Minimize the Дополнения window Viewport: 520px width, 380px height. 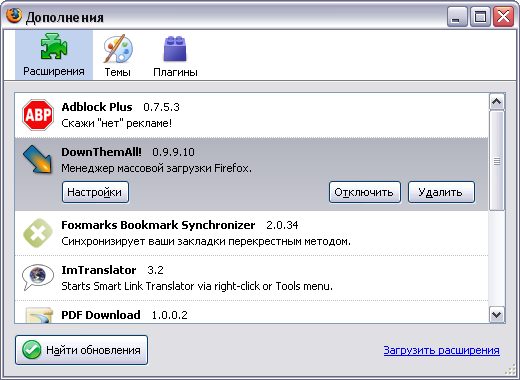pyautogui.click(x=457, y=16)
